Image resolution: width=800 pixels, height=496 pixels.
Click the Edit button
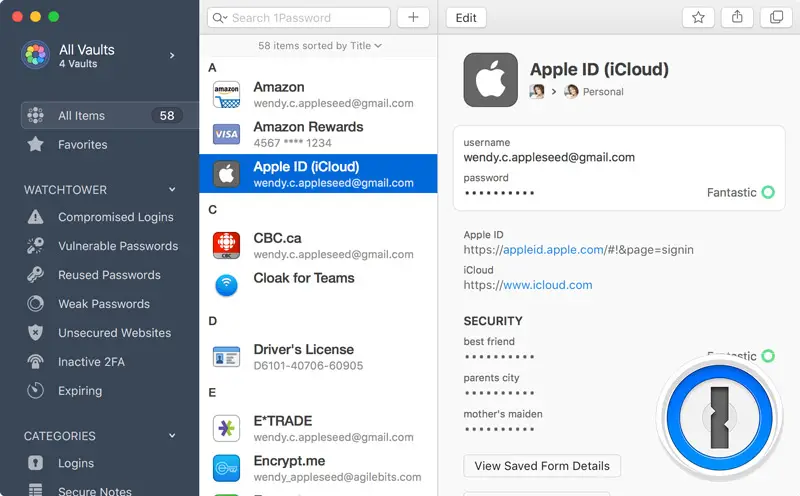tap(466, 18)
